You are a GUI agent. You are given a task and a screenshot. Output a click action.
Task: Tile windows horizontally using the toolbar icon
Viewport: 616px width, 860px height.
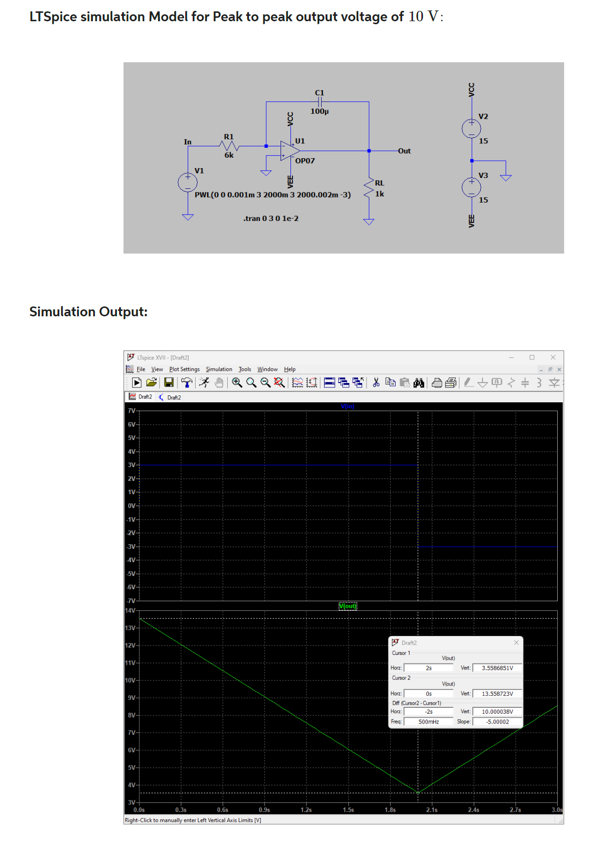coord(329,383)
